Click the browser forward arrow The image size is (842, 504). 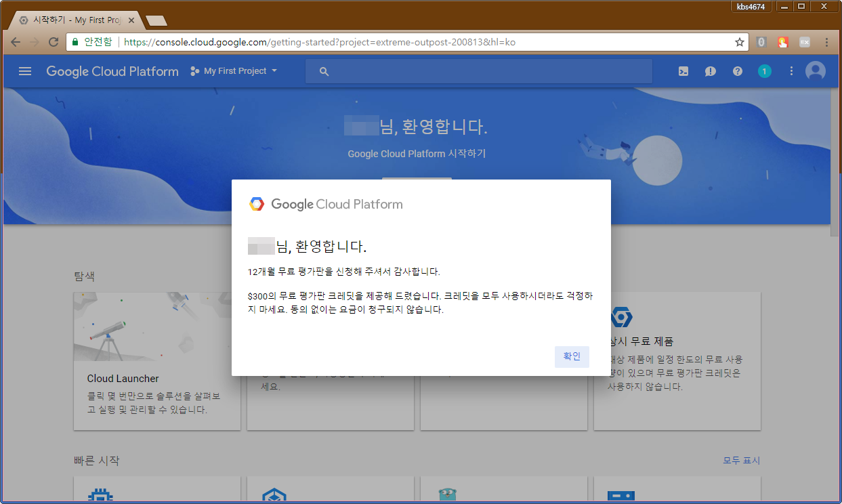(x=35, y=42)
